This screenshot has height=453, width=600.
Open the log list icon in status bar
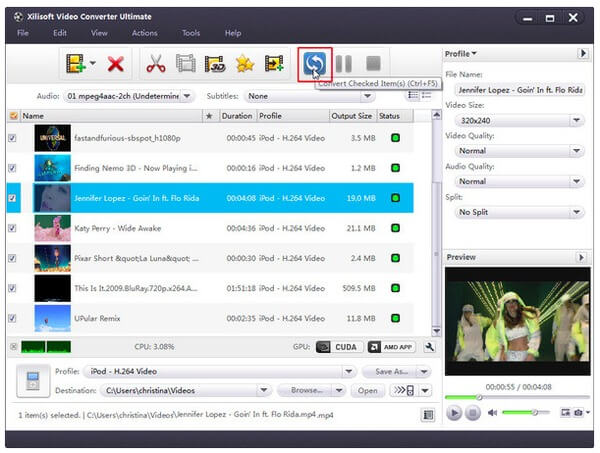click(428, 415)
